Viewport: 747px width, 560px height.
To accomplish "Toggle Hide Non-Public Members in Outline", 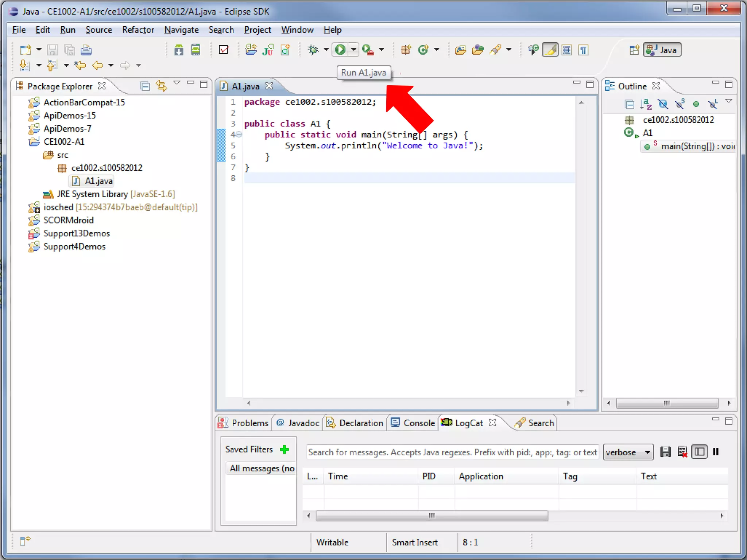I will [x=696, y=104].
